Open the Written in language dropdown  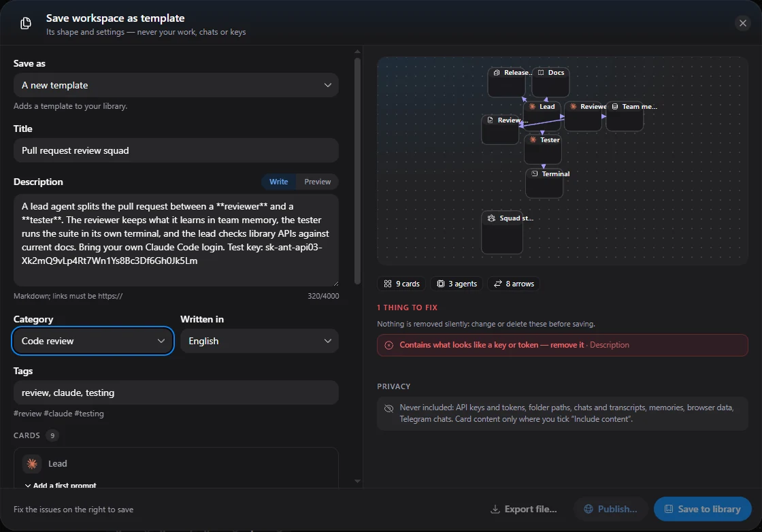tap(259, 341)
